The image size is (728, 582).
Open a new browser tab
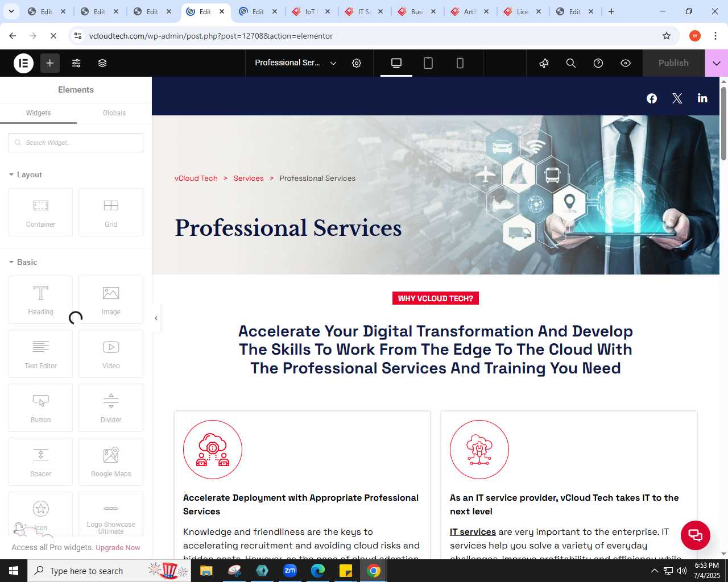[x=611, y=11]
